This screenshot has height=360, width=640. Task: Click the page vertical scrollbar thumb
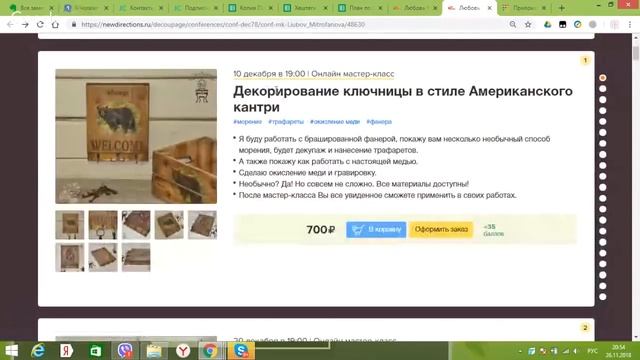tap(636, 53)
